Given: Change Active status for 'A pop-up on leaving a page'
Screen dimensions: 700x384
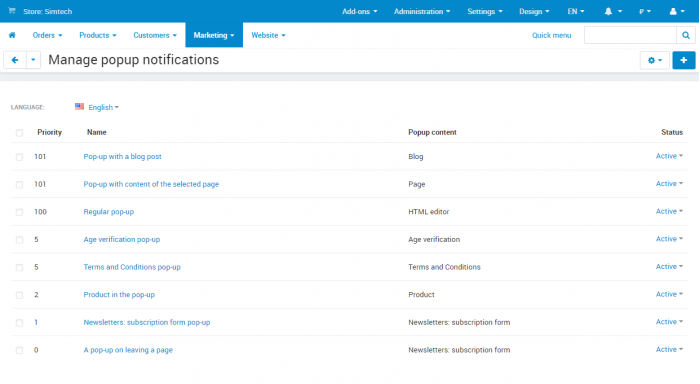Looking at the screenshot, I should (669, 350).
